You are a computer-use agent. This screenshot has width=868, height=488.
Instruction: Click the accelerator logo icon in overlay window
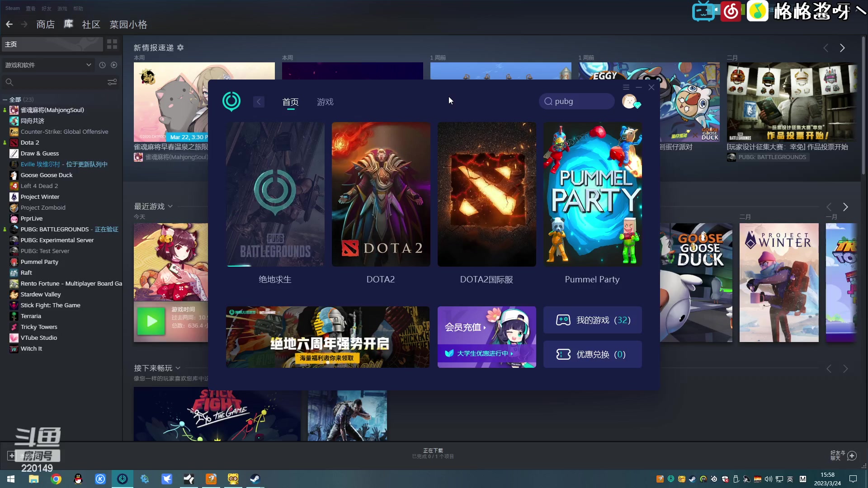[x=231, y=101]
